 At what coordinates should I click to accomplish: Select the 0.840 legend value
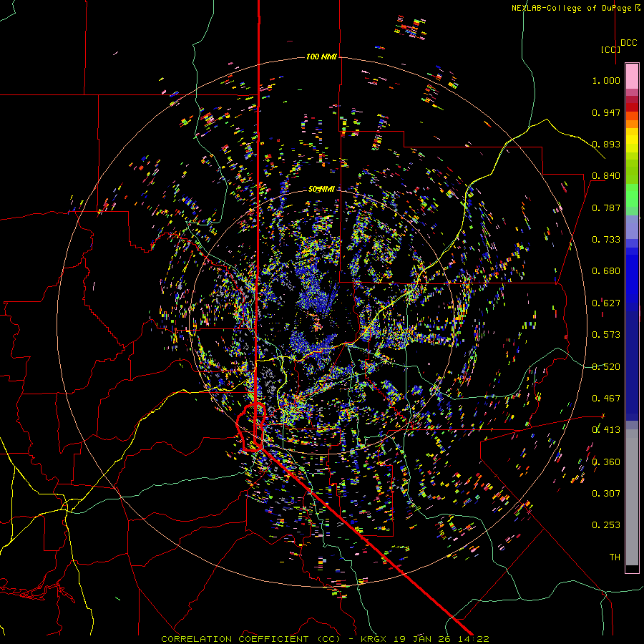tap(606, 176)
